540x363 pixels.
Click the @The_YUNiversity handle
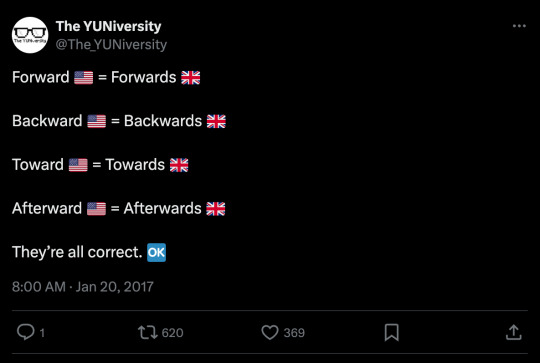[x=111, y=44]
